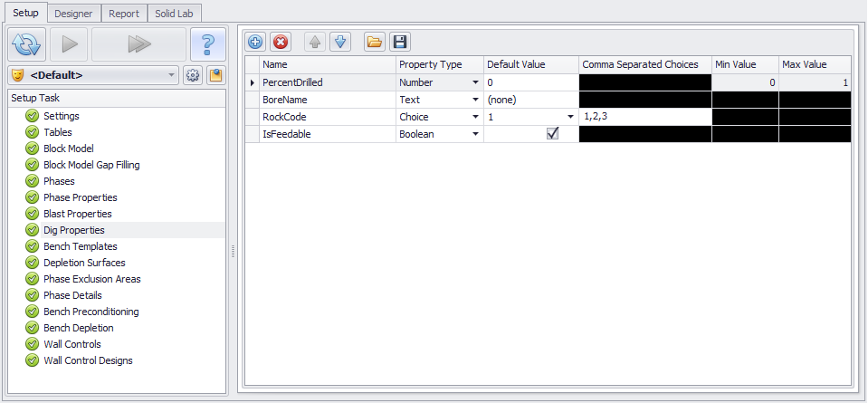The height and width of the screenshot is (403, 868).
Task: Delete property with red X icon
Action: [281, 42]
